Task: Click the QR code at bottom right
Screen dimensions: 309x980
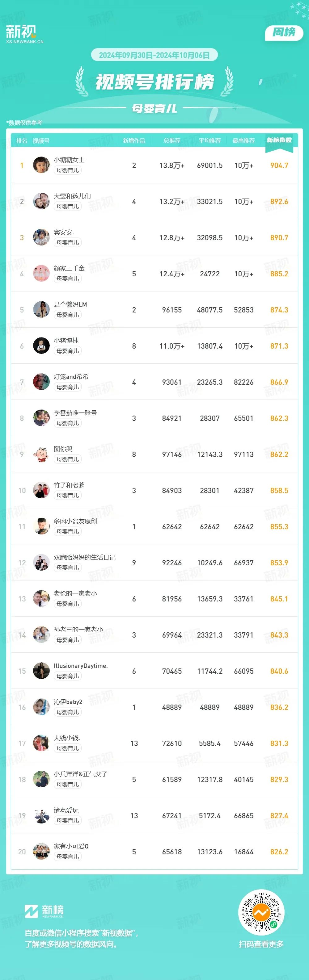Action: [261, 912]
